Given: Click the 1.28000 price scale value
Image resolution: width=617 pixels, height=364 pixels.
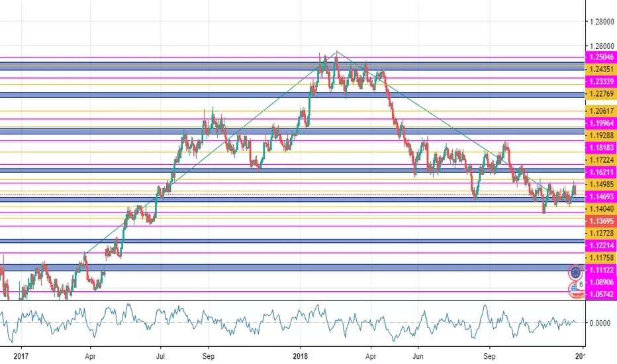Looking at the screenshot, I should point(601,22).
